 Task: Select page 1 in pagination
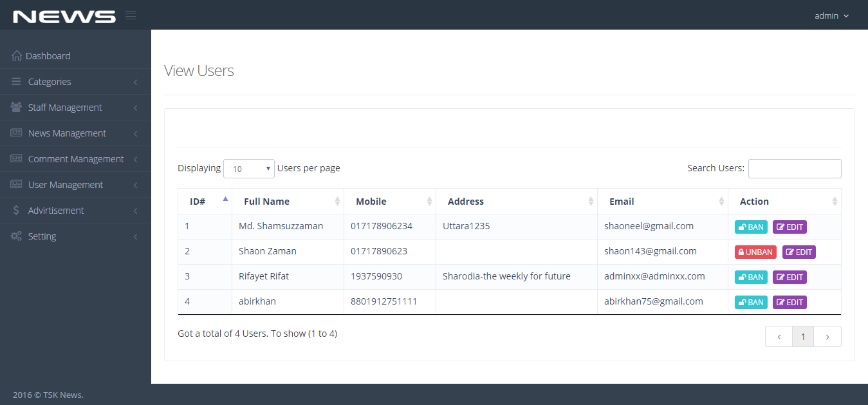coord(803,336)
